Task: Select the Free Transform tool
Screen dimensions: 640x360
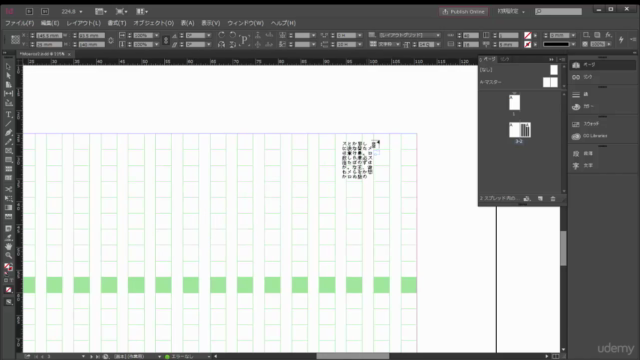Action: (x=8, y=198)
